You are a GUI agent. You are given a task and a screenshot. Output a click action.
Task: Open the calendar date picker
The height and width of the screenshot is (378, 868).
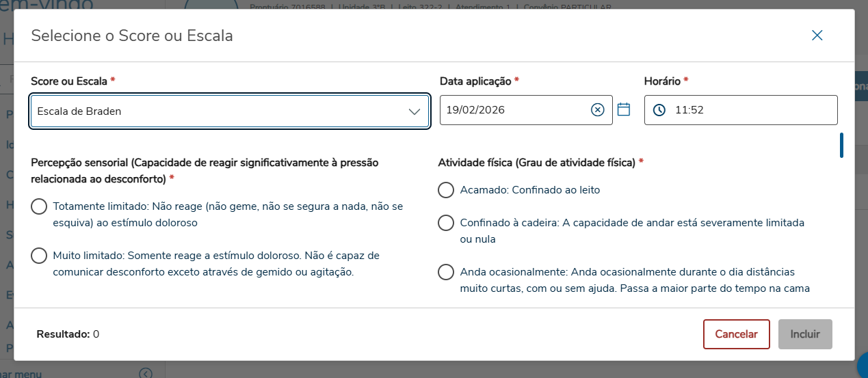(623, 109)
